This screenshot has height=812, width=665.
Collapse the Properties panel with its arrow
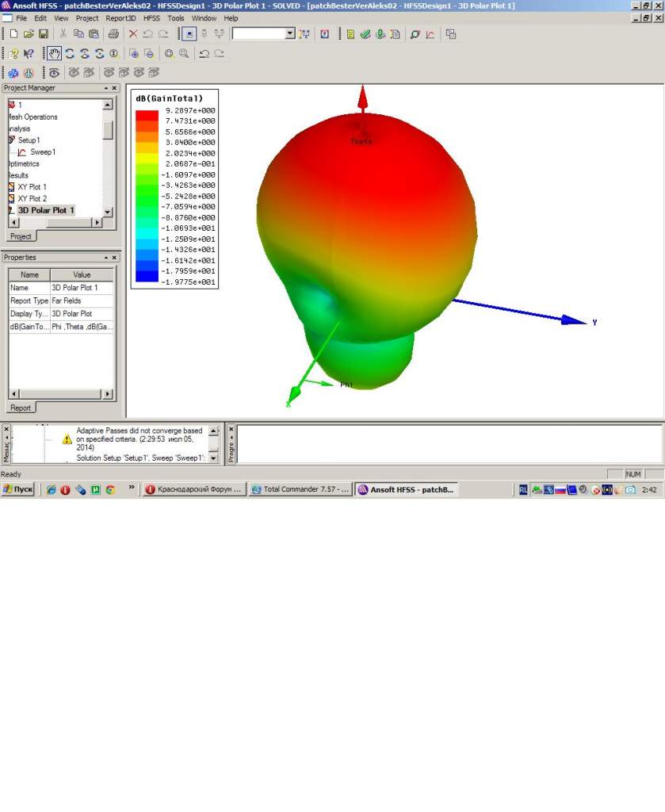106,258
